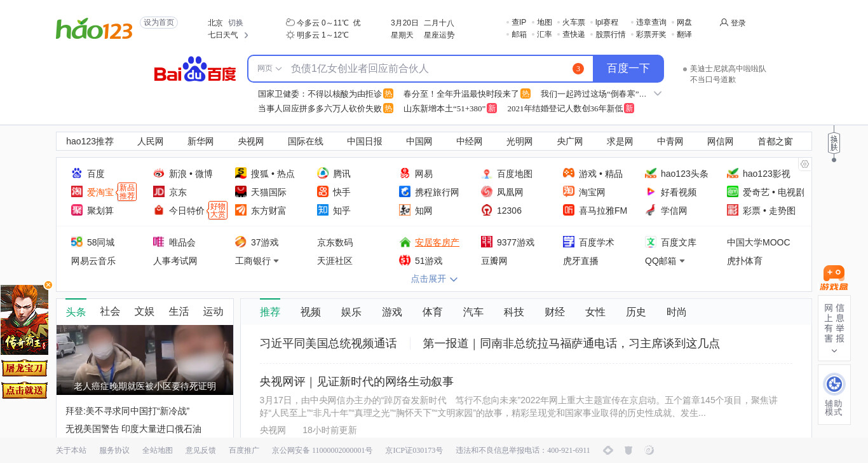Open the 视频 feed tab
Image resolution: width=868 pixels, height=463 pixels.
click(x=311, y=312)
